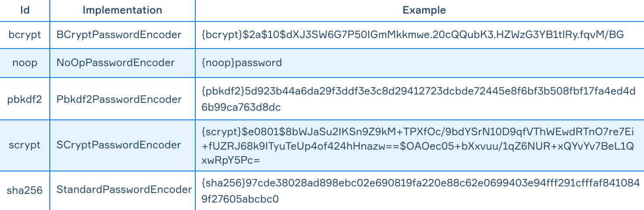Screen dimensions: 644x210
Task: Click the 9f27605abcbc0 hash continuation line
Action: [240, 199]
